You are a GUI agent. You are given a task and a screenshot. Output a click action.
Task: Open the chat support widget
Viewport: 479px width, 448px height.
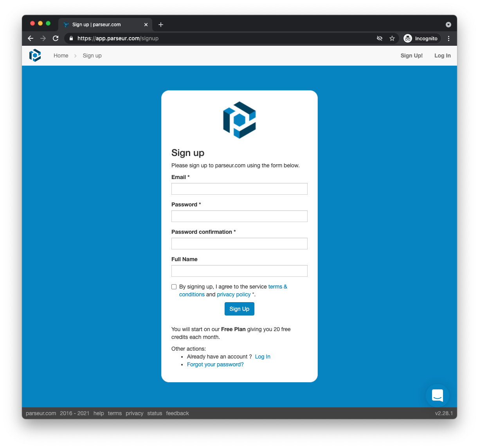438,395
